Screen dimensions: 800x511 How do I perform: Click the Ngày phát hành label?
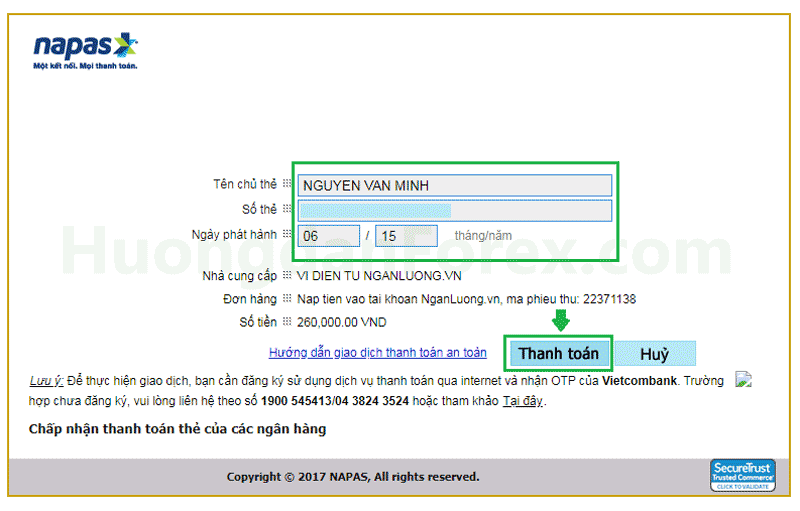tap(234, 235)
